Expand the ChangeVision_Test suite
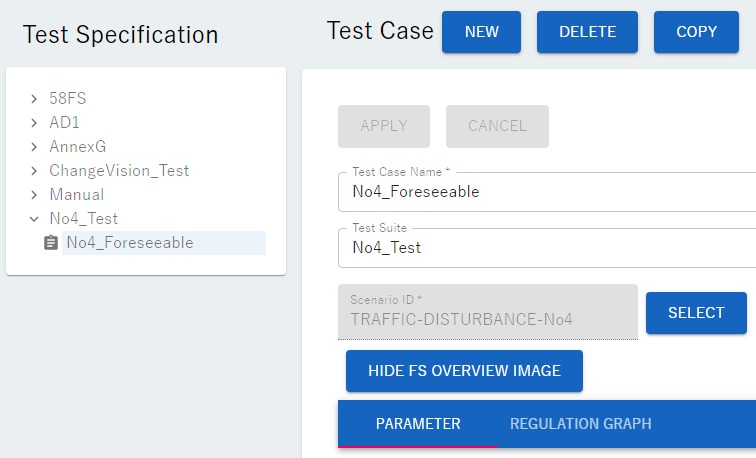This screenshot has height=458, width=756. (34, 171)
